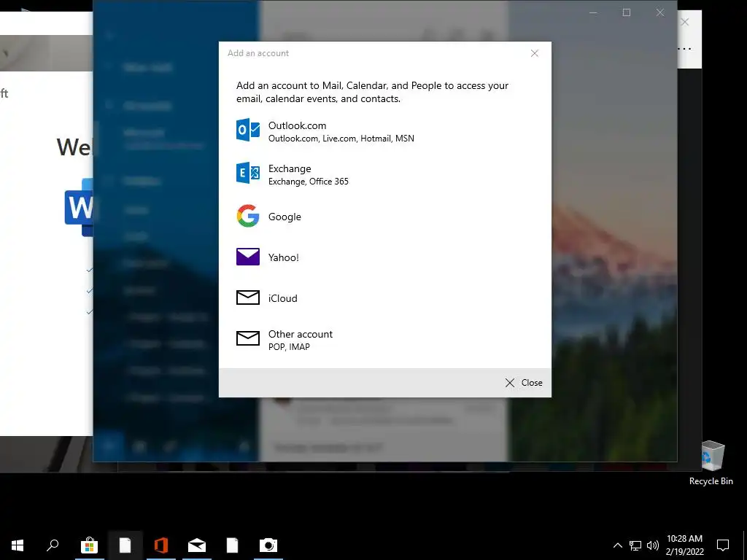Select the Exchange account icon
The image size is (747, 560).
248,173
